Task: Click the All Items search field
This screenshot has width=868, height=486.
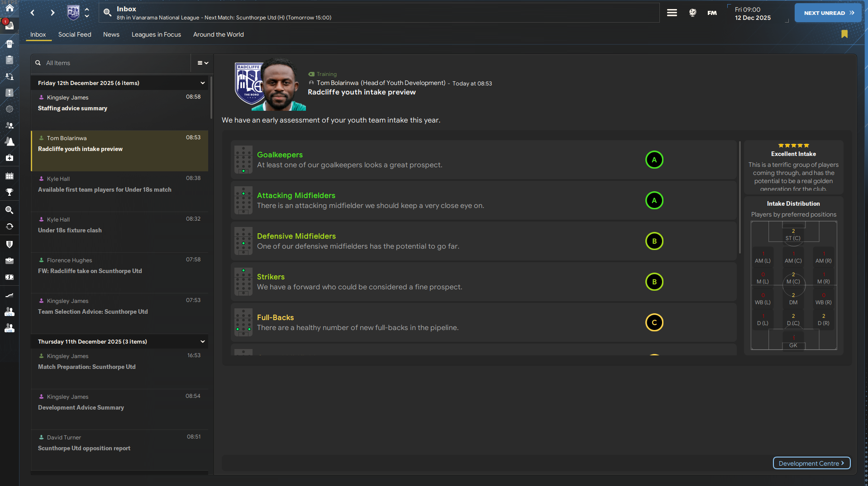Action: (x=111, y=63)
